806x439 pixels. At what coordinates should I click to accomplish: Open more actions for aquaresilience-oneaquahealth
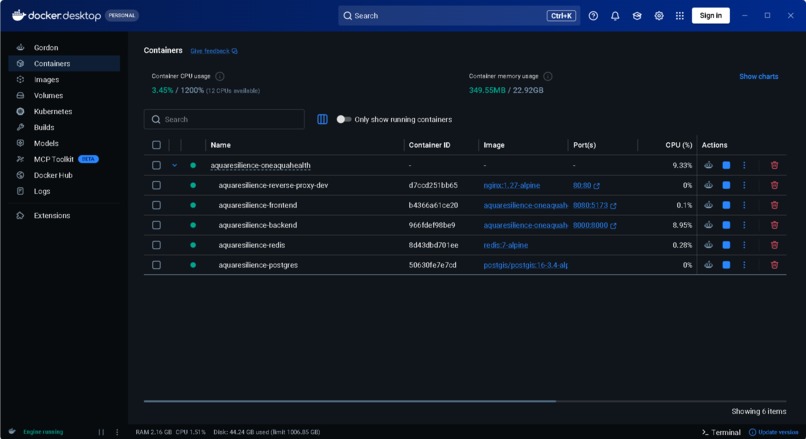click(x=744, y=165)
